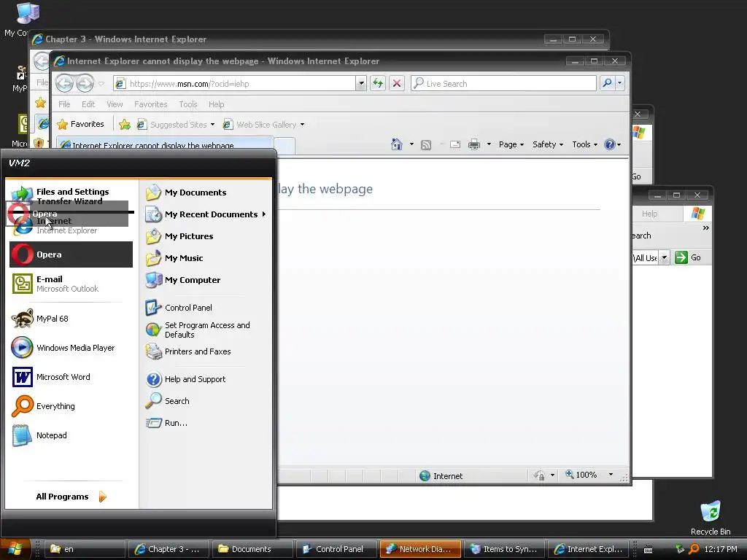Click the Windows Start button
The image size is (747, 560).
[x=16, y=549]
